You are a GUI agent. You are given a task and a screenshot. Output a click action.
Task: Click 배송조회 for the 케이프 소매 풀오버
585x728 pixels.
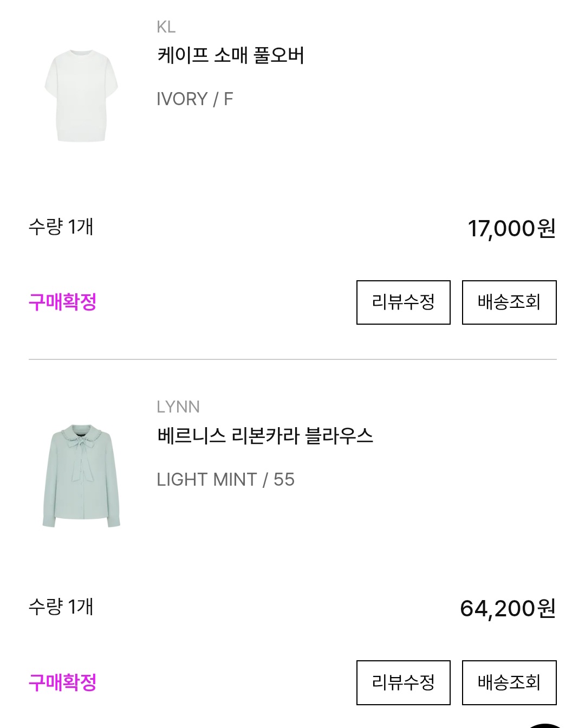point(509,302)
